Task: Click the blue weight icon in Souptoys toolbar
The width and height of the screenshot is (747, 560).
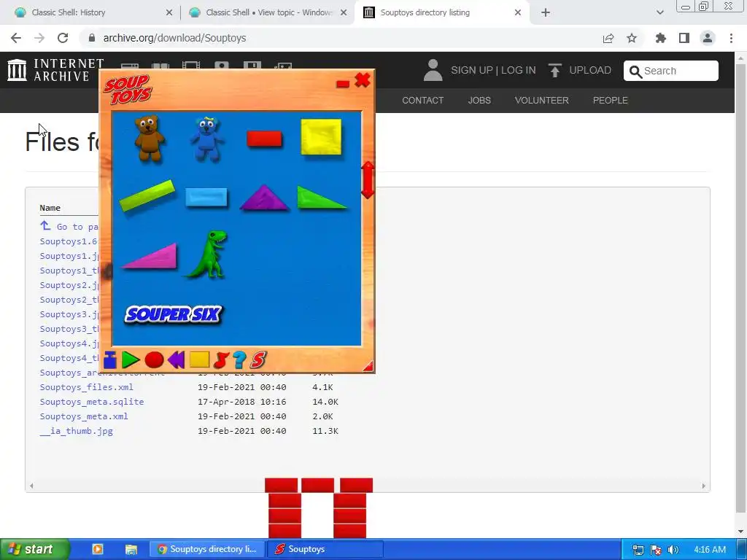Action: tap(110, 360)
